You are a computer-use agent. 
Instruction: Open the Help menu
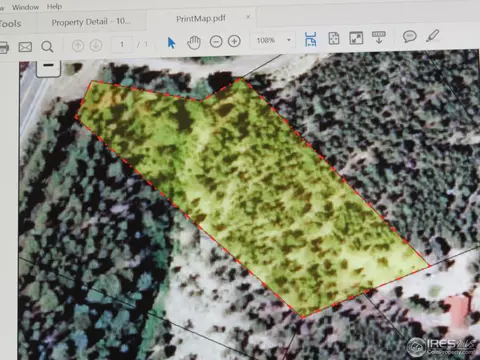54,6
